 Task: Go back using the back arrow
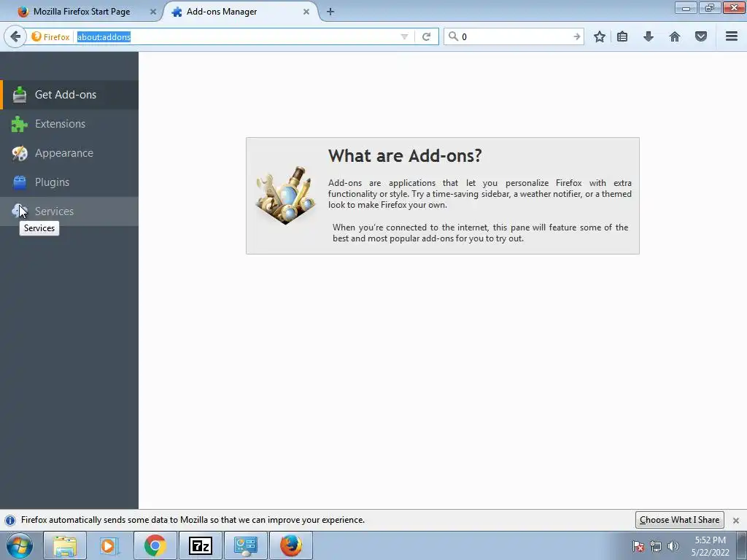16,36
